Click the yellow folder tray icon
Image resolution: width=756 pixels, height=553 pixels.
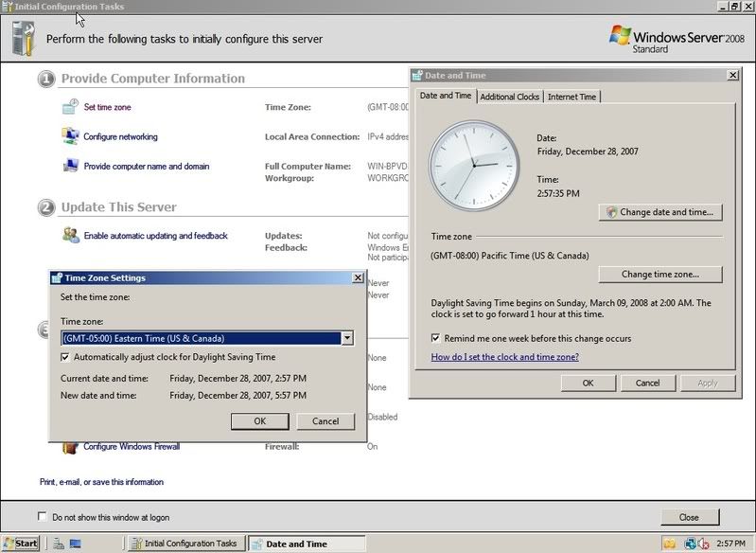tap(669, 544)
